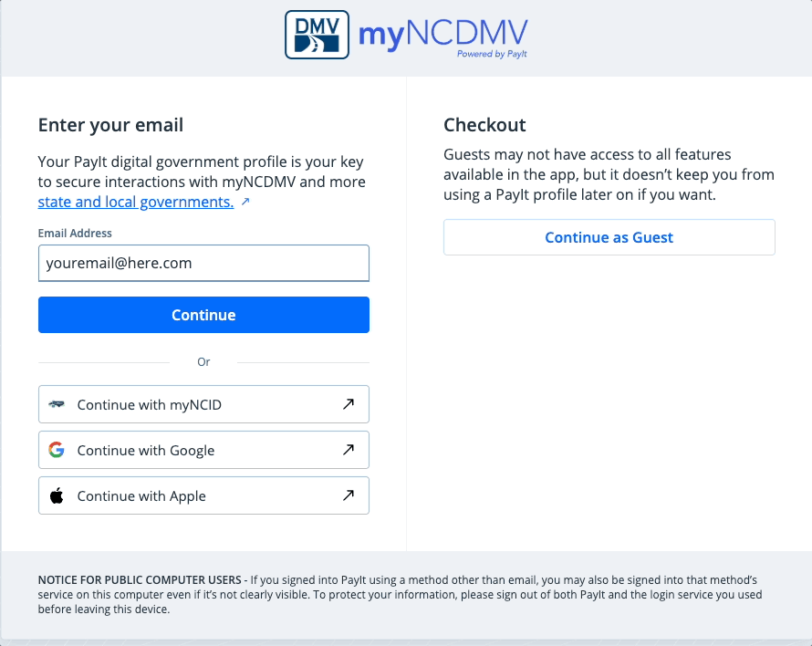The image size is (812, 646).
Task: Click the external-link icon after "state and local governments"
Action: [x=245, y=202]
